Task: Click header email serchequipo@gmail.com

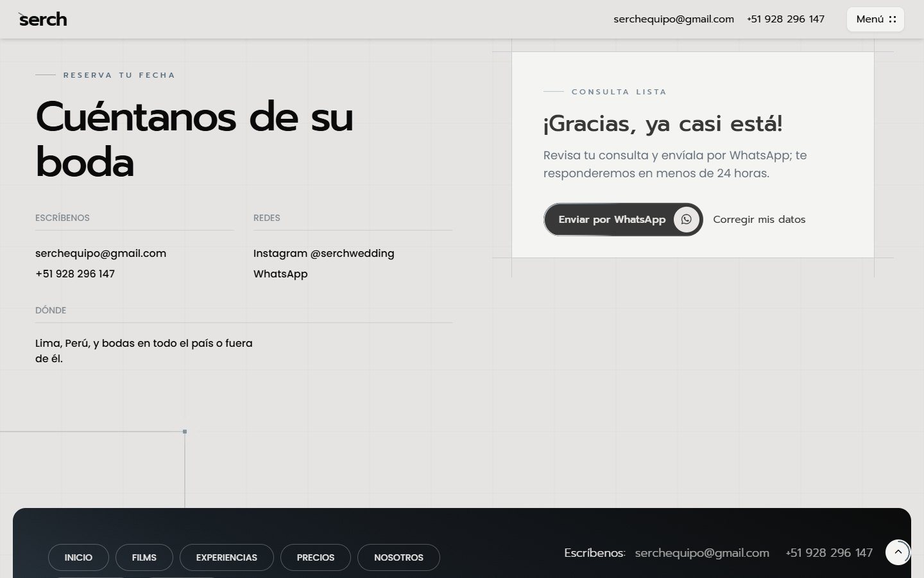Action: (x=674, y=19)
